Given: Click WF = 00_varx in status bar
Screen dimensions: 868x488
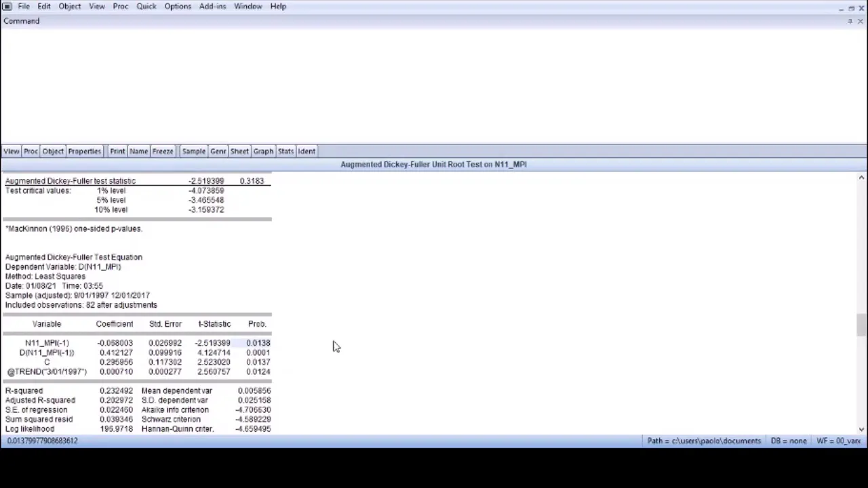Looking at the screenshot, I should 839,441.
